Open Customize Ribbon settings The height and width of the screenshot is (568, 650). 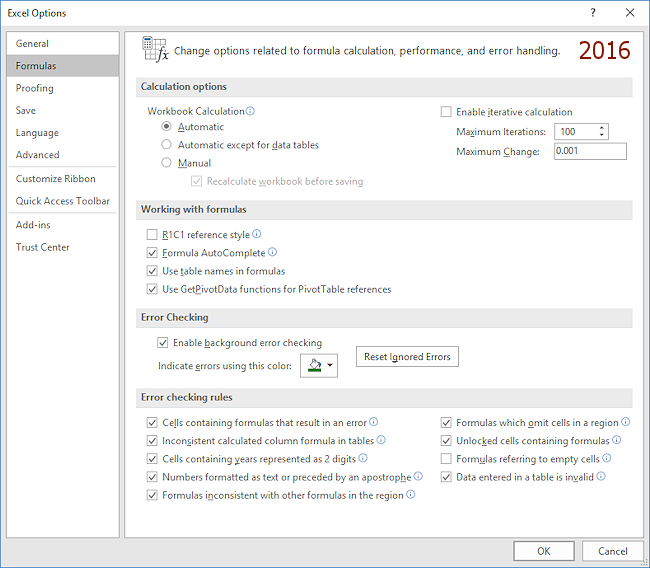coord(63,179)
